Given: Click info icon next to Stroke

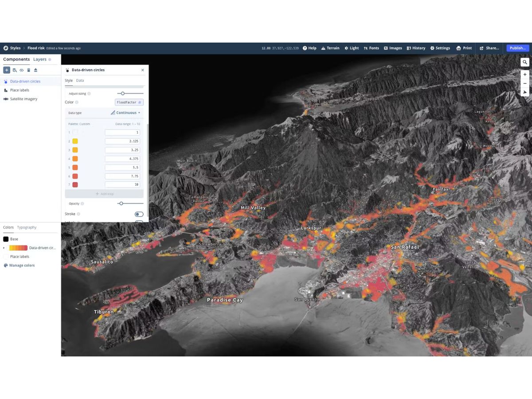Looking at the screenshot, I should pyautogui.click(x=78, y=214).
